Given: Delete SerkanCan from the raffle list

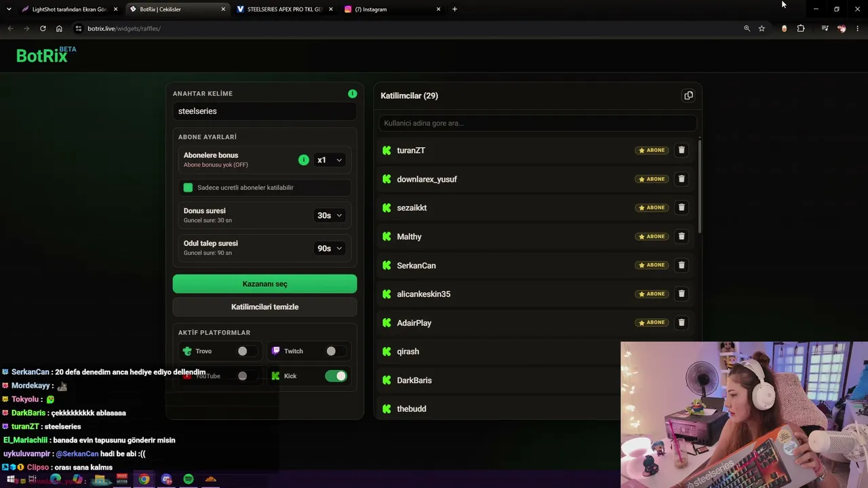Looking at the screenshot, I should (x=682, y=265).
